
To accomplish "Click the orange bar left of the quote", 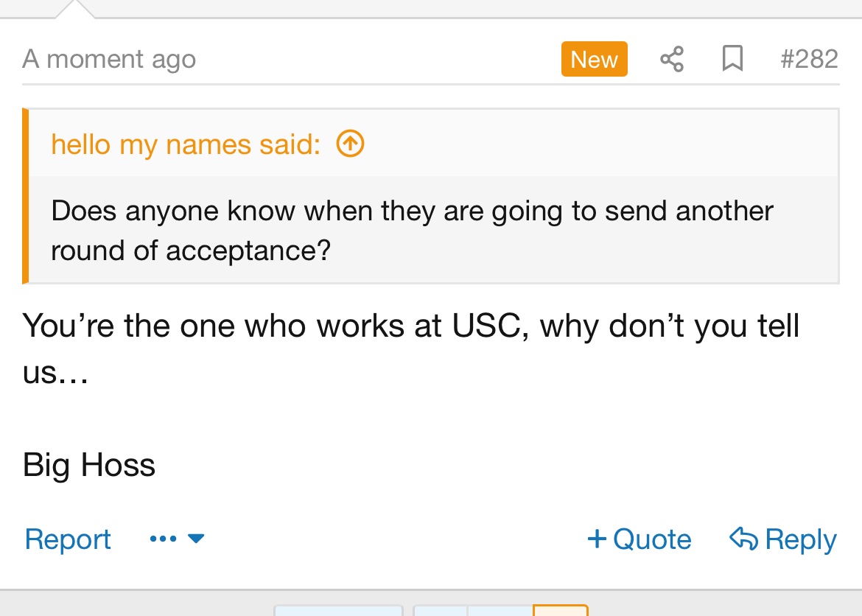I will (26, 196).
